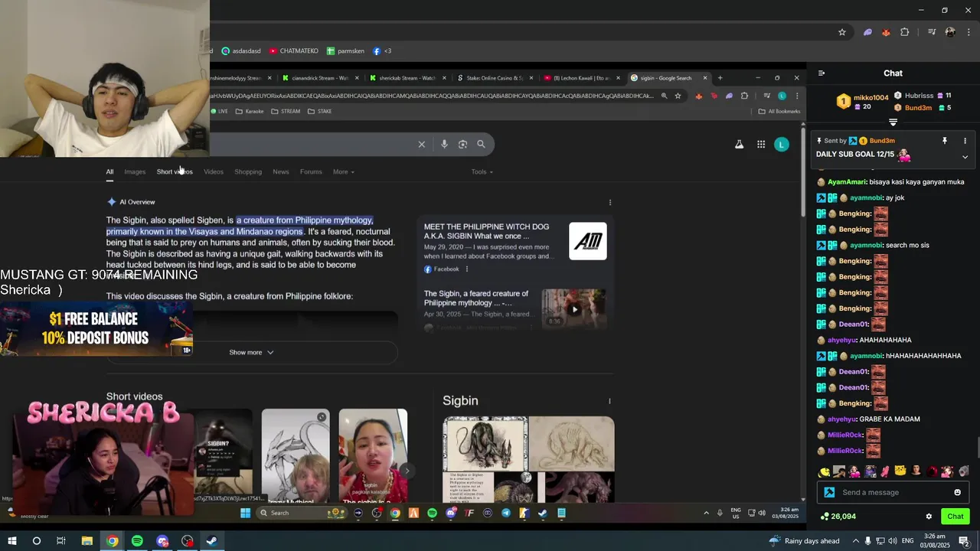Viewport: 980px width, 551px height.
Task: Open the Tools dropdown in search
Action: pyautogui.click(x=482, y=171)
